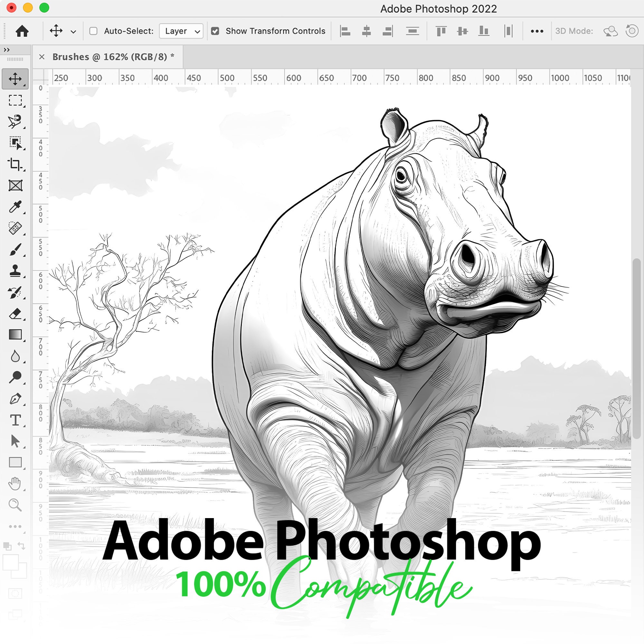This screenshot has height=644, width=644.
Task: Select the Blur tool droplet icon
Action: [15, 356]
